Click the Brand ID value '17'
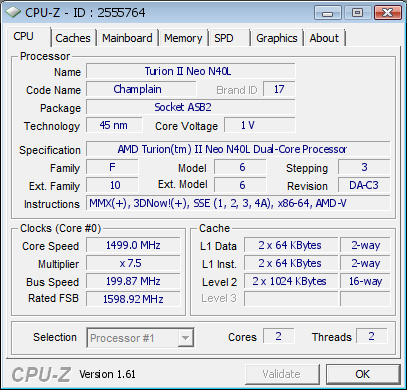The height and width of the screenshot is (390, 407). [279, 89]
